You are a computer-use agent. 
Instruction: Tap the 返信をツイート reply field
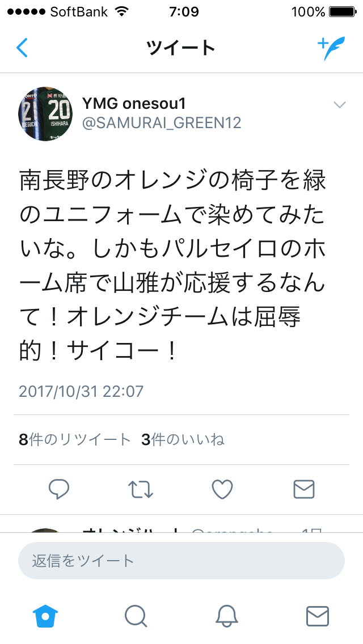point(181,561)
